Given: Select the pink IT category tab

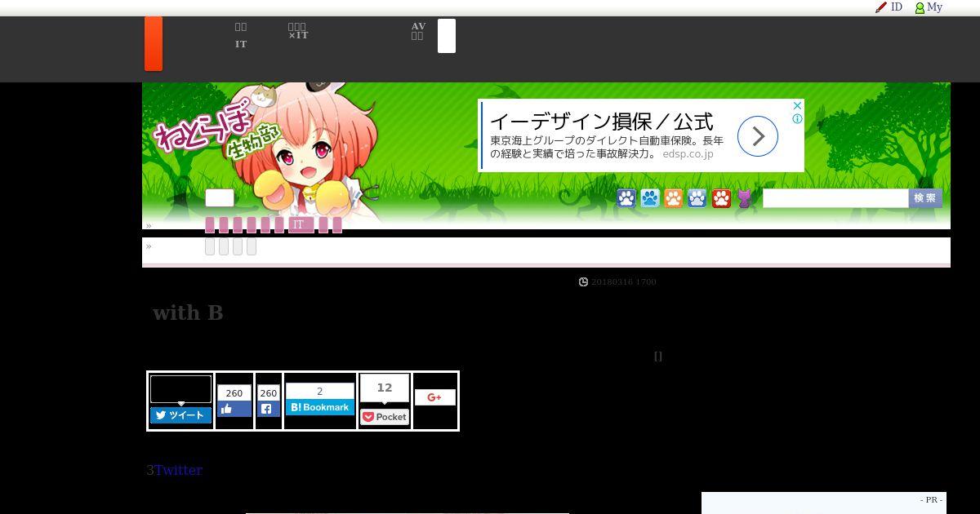Looking at the screenshot, I should [301, 225].
